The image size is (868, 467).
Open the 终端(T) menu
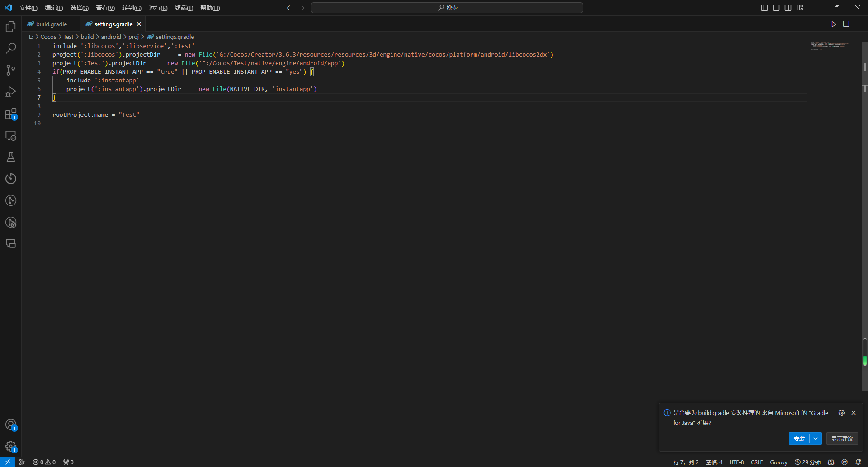point(184,8)
